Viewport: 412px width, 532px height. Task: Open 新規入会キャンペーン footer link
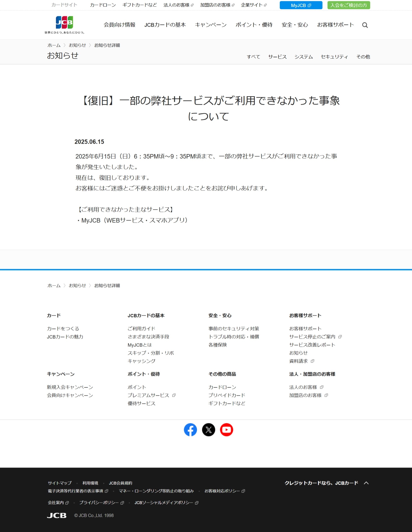click(70, 387)
